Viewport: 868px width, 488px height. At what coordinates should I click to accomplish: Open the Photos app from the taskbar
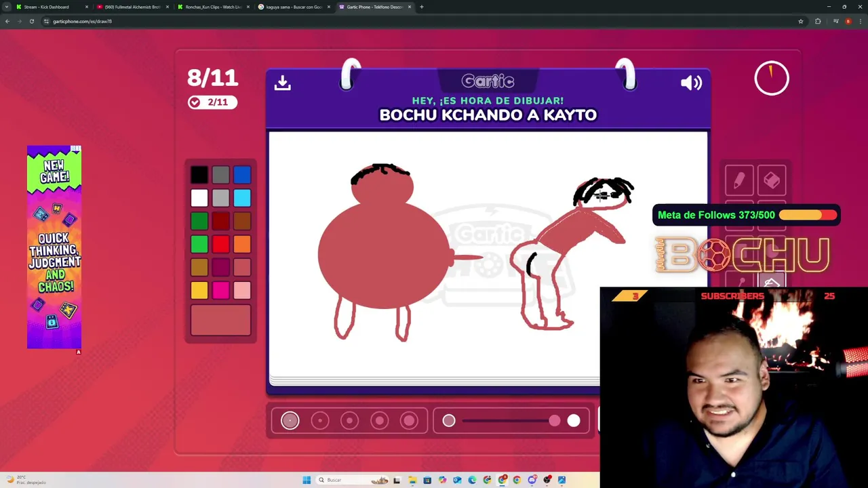(561, 480)
